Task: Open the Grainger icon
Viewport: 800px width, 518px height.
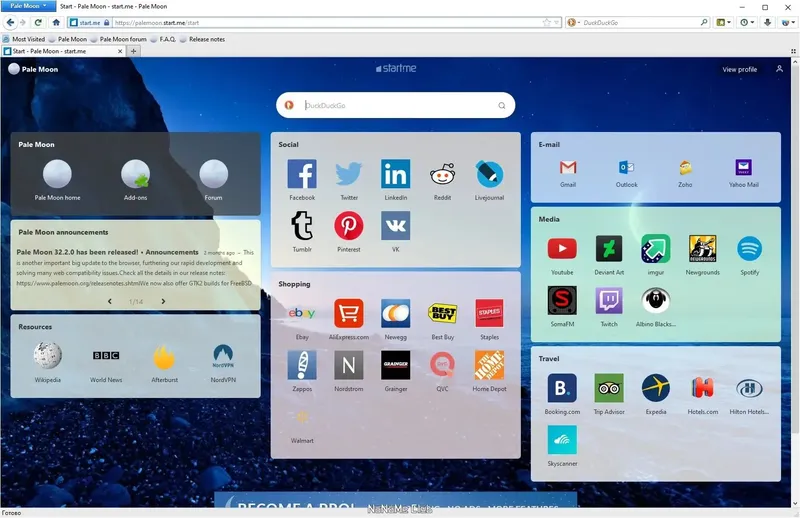Action: point(395,365)
